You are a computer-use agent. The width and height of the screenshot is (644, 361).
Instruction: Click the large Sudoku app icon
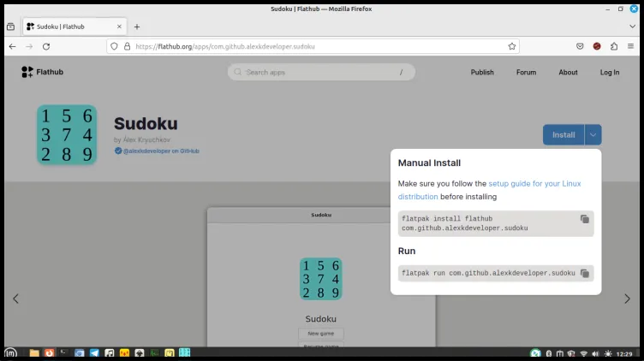67,134
